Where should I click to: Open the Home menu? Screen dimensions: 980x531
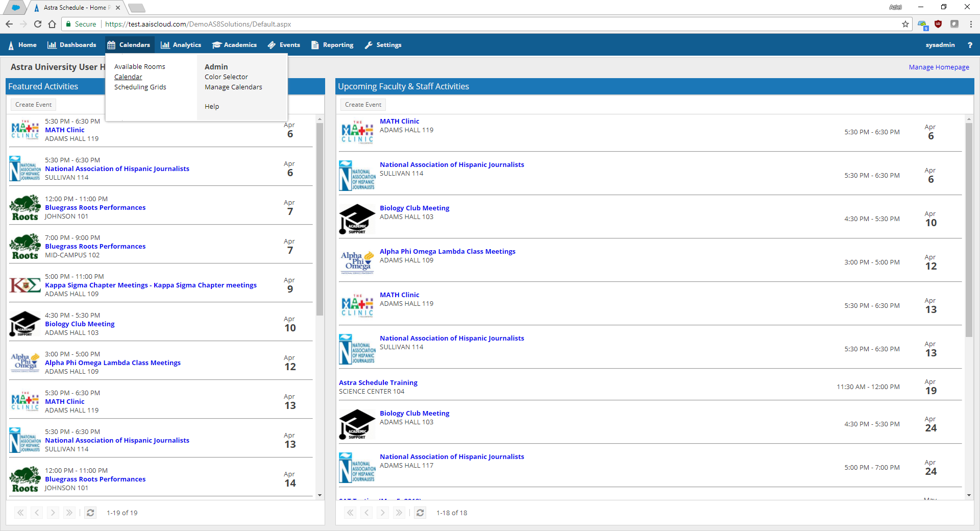pos(22,45)
